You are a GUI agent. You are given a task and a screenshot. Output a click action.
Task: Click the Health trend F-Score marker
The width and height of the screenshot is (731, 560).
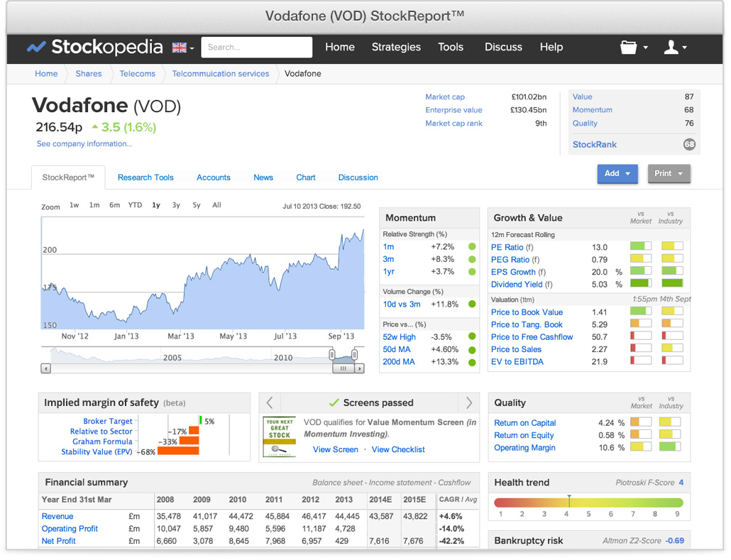pos(569,501)
